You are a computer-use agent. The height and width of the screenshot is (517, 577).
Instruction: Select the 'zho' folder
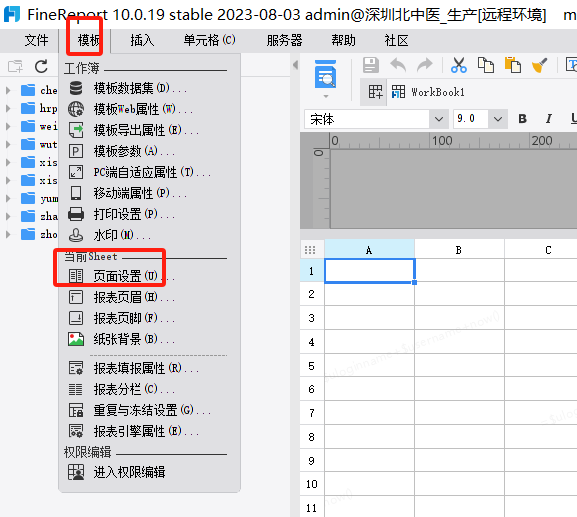[x=39, y=234]
